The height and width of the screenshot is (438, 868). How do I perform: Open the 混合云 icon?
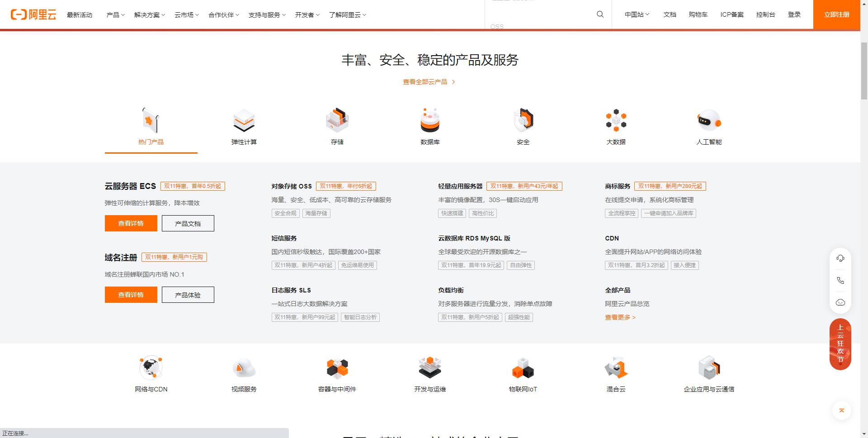click(616, 367)
